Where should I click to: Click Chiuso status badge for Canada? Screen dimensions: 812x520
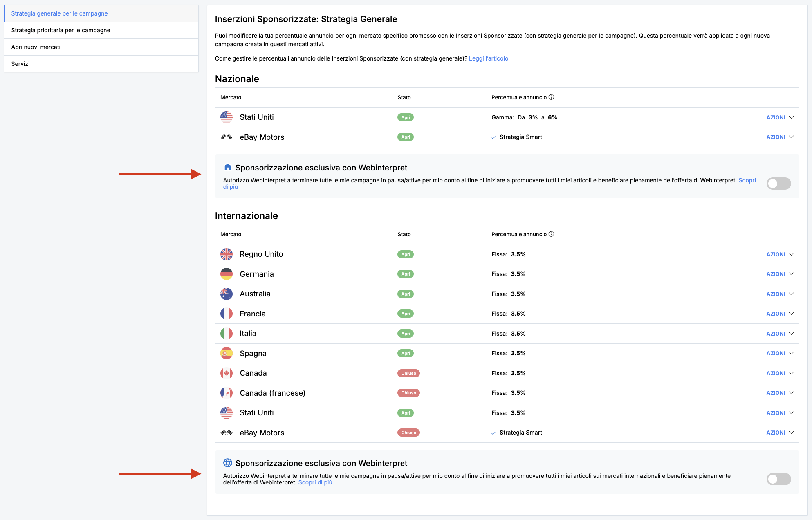408,373
